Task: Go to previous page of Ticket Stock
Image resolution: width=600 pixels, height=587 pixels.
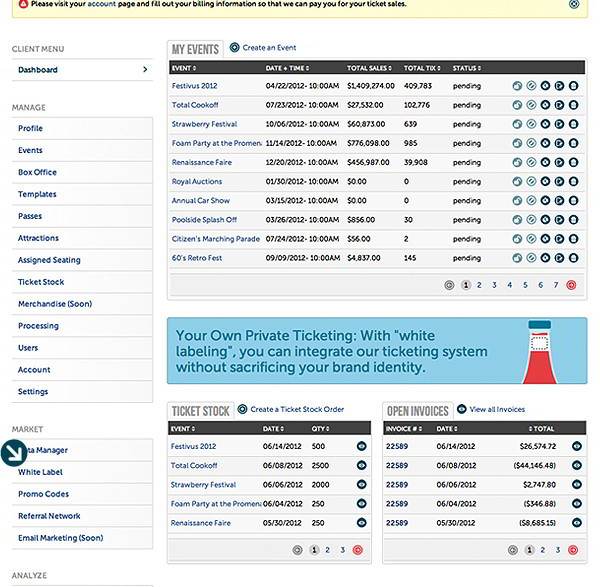Action: click(297, 550)
